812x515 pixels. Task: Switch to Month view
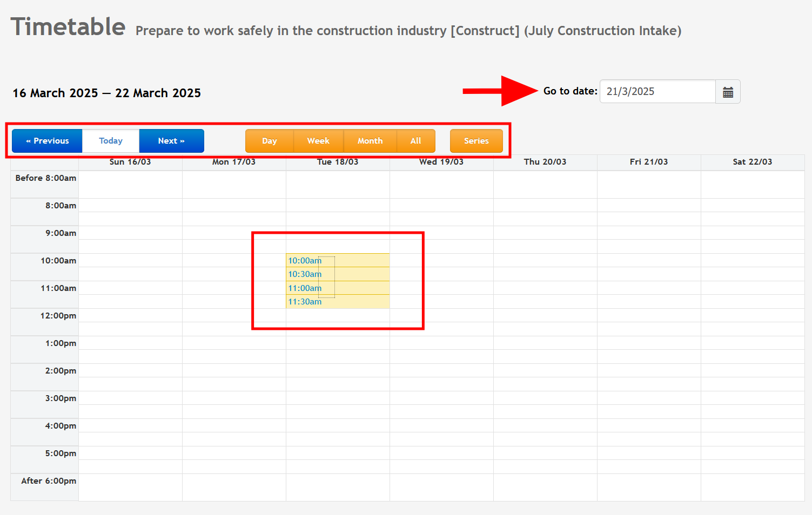pos(370,141)
